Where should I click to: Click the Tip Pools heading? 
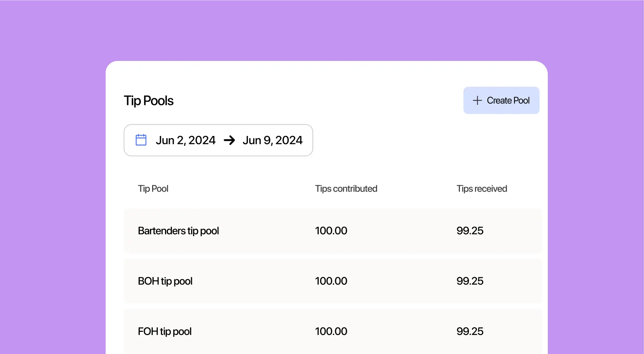pos(149,101)
